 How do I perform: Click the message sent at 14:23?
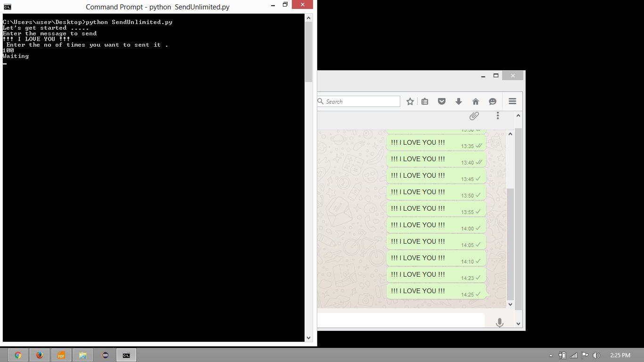436,275
